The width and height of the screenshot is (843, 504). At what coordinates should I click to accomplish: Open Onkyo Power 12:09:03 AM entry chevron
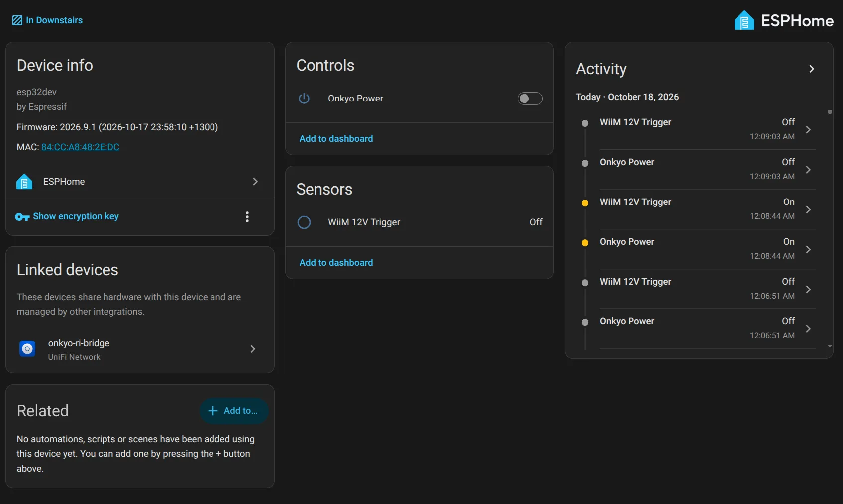tap(808, 170)
